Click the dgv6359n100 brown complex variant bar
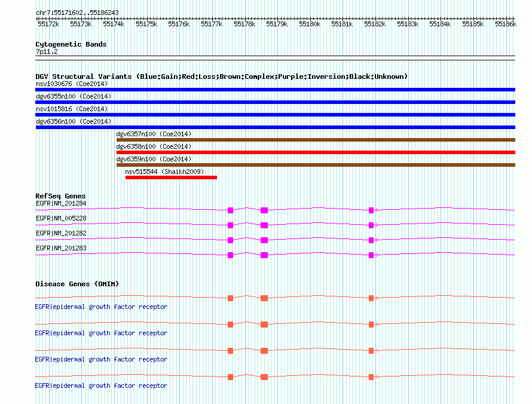Viewport: 532px width, 404px height. coord(316,165)
